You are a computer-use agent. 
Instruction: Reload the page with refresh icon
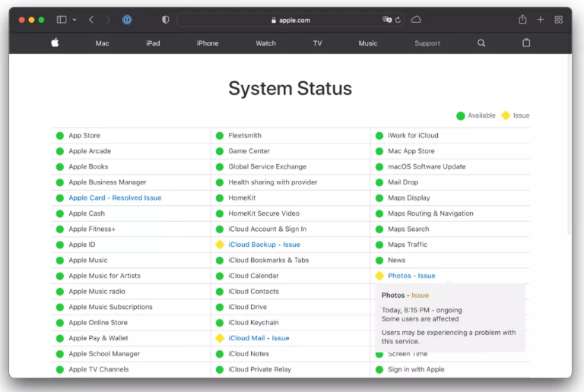point(398,20)
